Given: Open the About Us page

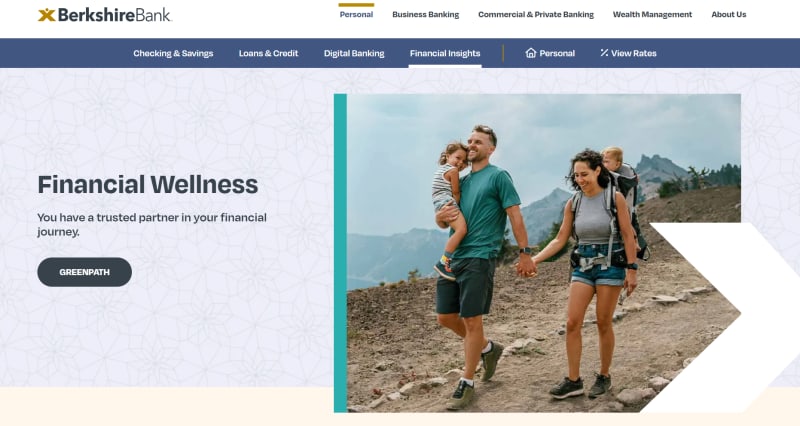Looking at the screenshot, I should [x=729, y=14].
